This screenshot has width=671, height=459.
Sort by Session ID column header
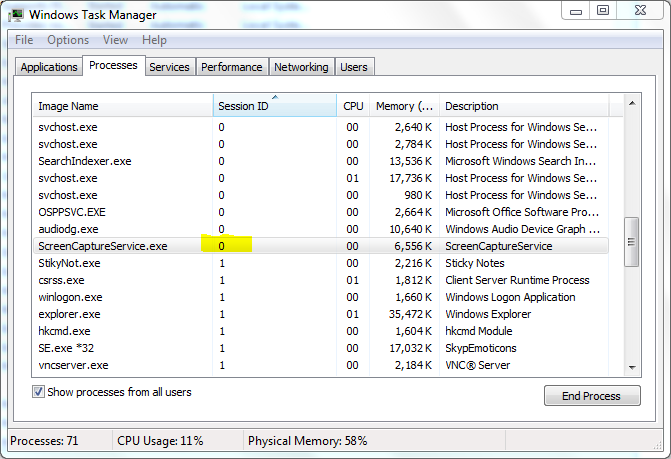pos(275,106)
